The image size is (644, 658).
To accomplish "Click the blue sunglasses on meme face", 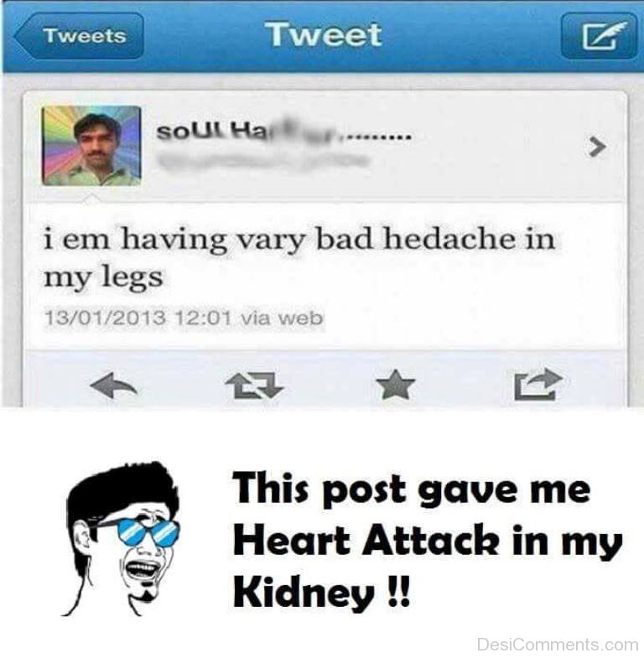I will (149, 532).
